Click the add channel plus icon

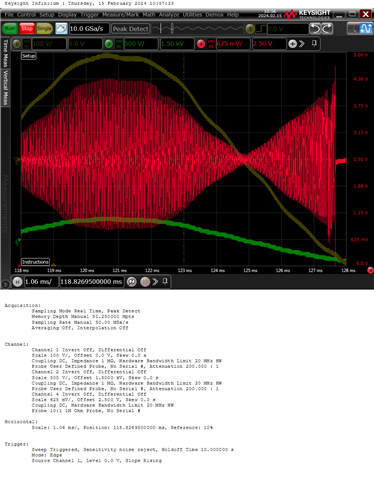pos(292,44)
